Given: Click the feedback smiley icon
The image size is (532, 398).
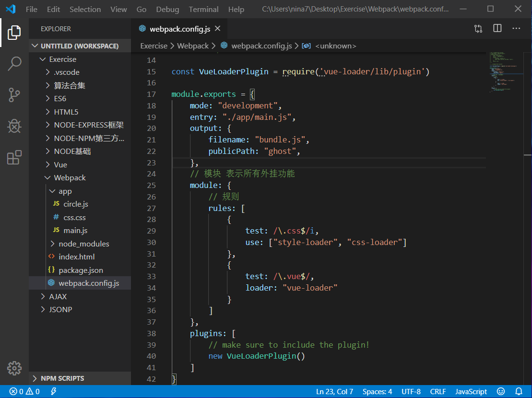Looking at the screenshot, I should point(501,392).
